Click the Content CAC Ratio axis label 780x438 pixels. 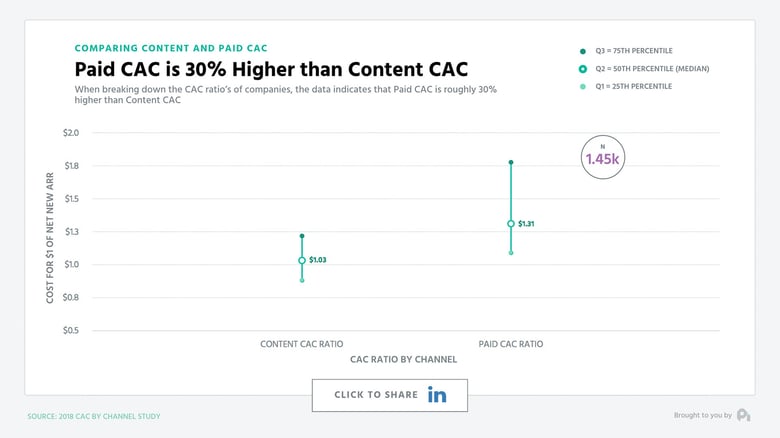pyautogui.click(x=301, y=344)
